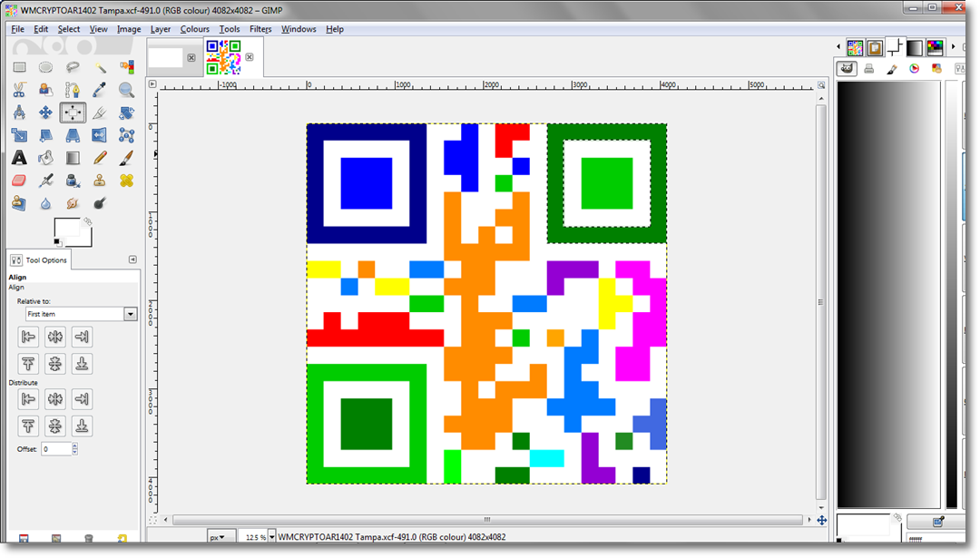The height and width of the screenshot is (558, 980).
Task: Select the Smudge finger tool
Action: [73, 203]
